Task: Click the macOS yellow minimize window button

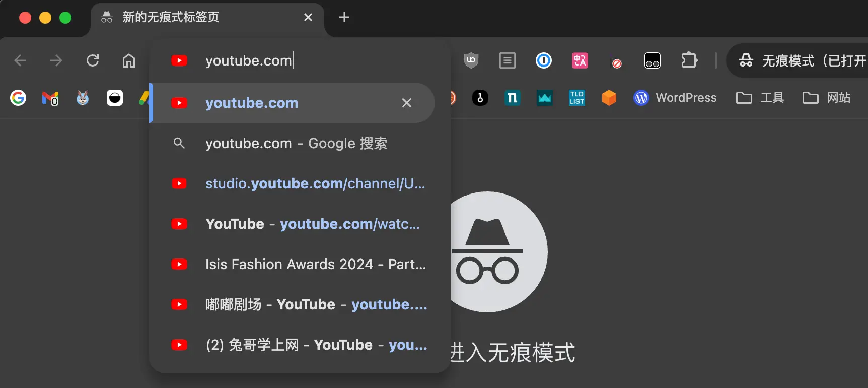Action: coord(45,18)
